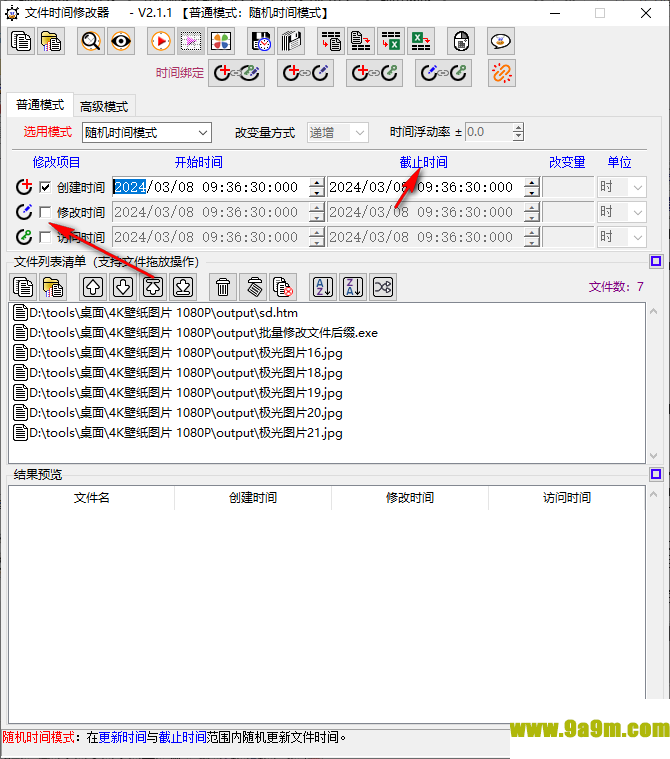
Task: Click remove files with red X icon
Action: 283,287
